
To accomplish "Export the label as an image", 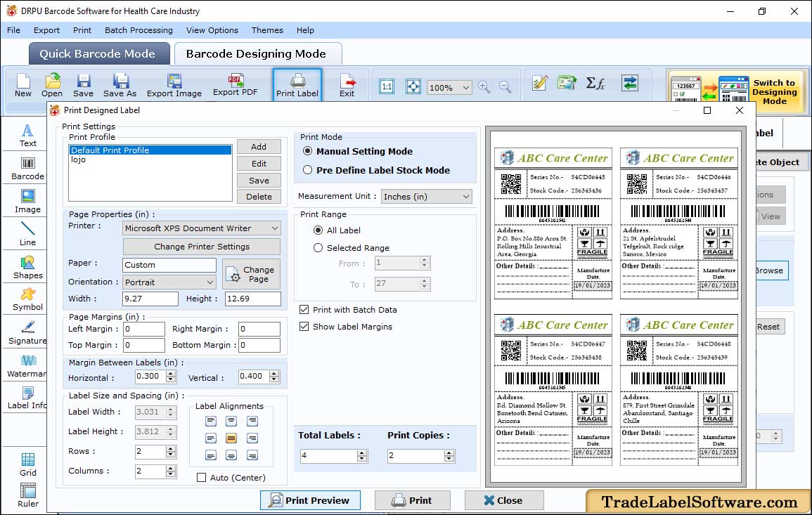I will pos(174,86).
